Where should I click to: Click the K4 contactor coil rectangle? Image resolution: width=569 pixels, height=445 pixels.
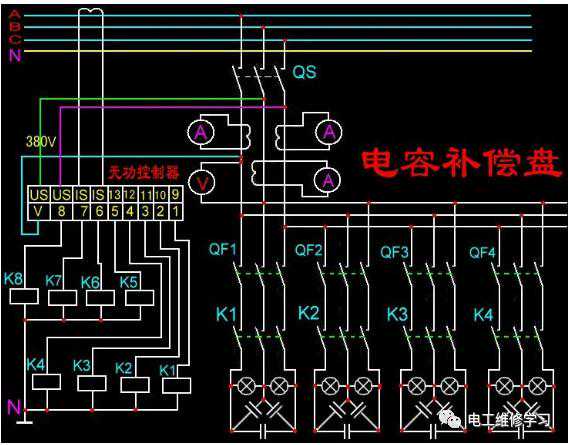pos(46,381)
